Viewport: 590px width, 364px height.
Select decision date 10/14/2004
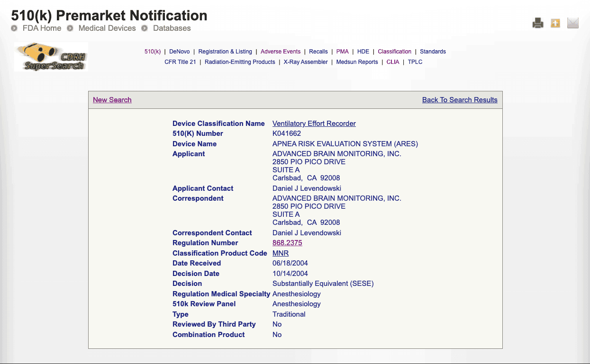pos(290,274)
